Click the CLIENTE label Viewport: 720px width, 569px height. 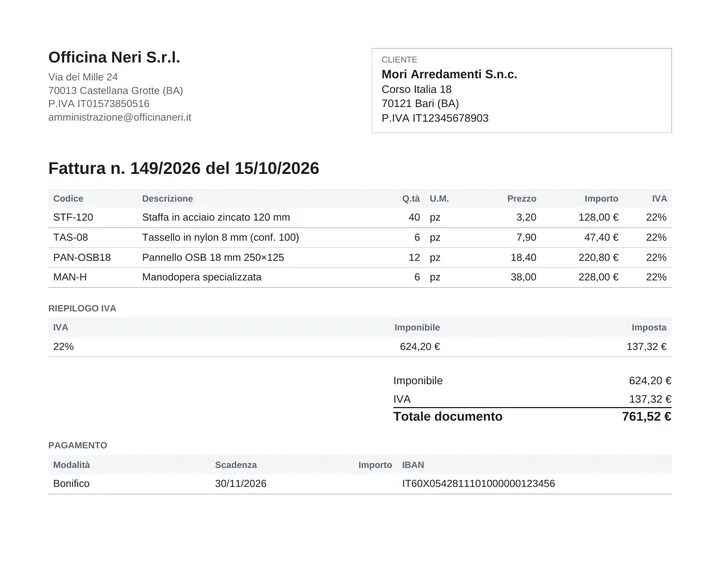click(x=399, y=60)
